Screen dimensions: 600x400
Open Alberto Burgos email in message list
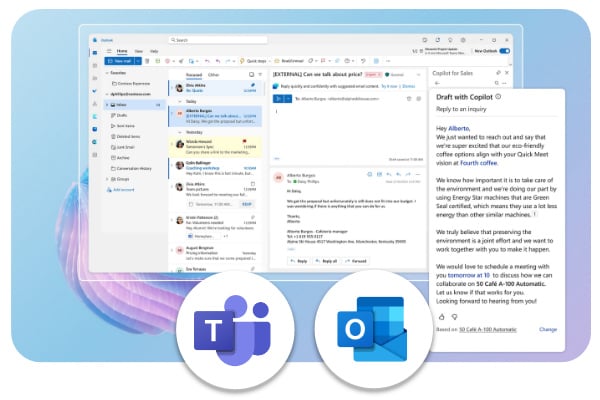pos(215,116)
